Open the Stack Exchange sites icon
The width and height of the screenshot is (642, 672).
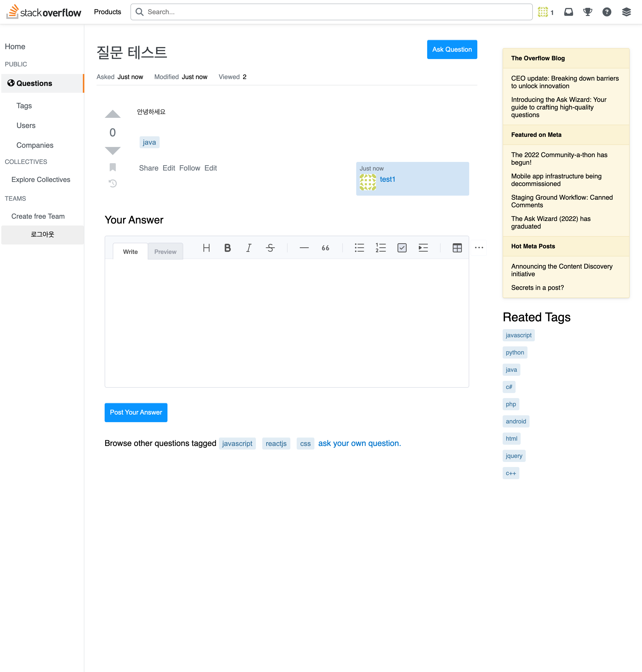coord(626,12)
